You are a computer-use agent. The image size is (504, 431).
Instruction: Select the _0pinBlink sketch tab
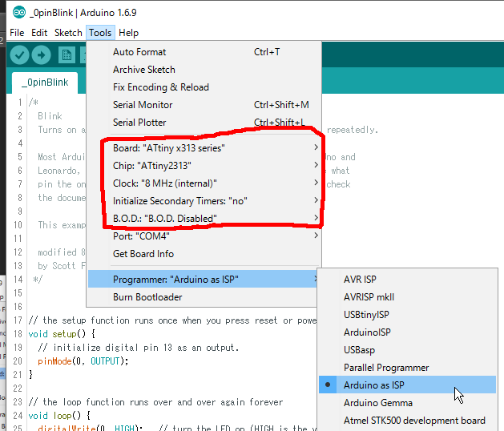click(x=45, y=83)
